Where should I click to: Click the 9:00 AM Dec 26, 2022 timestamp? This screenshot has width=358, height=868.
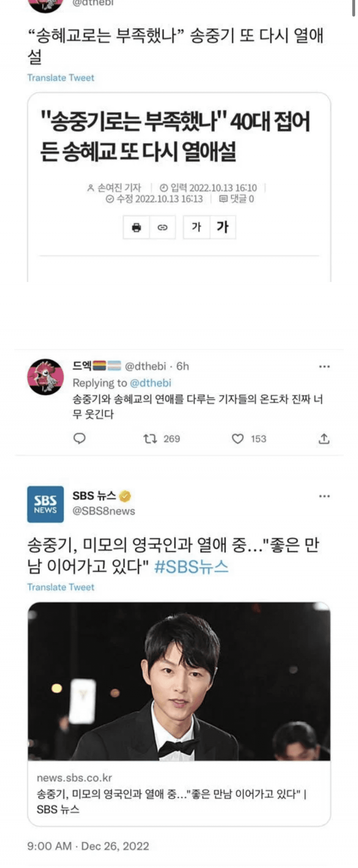pos(88,846)
